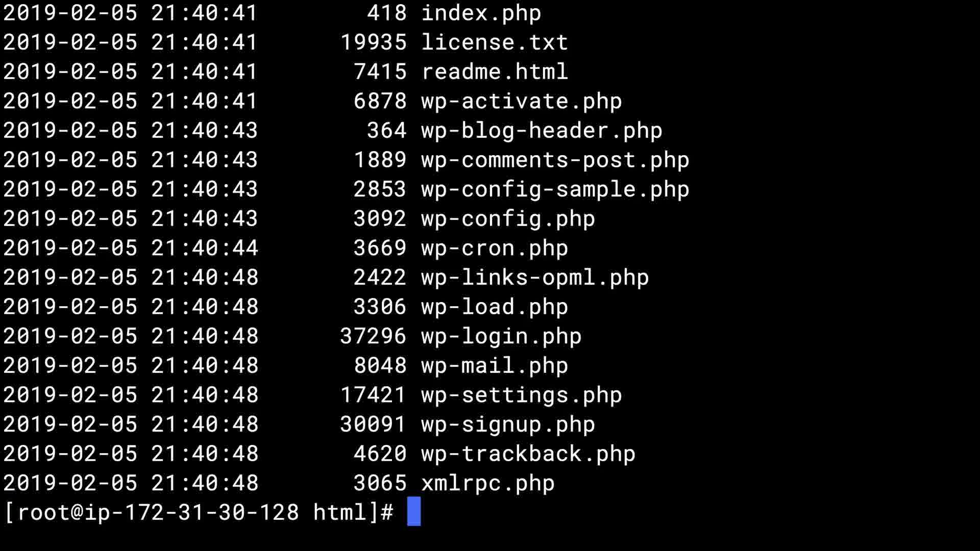Select the readme.html file entry
This screenshot has height=551, width=980.
click(x=494, y=72)
